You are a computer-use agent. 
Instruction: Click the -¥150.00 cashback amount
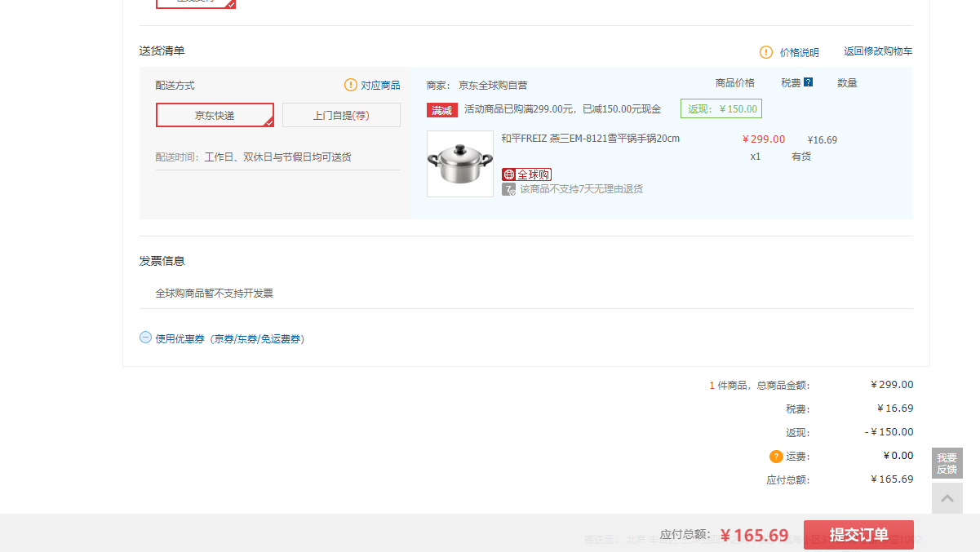(889, 432)
